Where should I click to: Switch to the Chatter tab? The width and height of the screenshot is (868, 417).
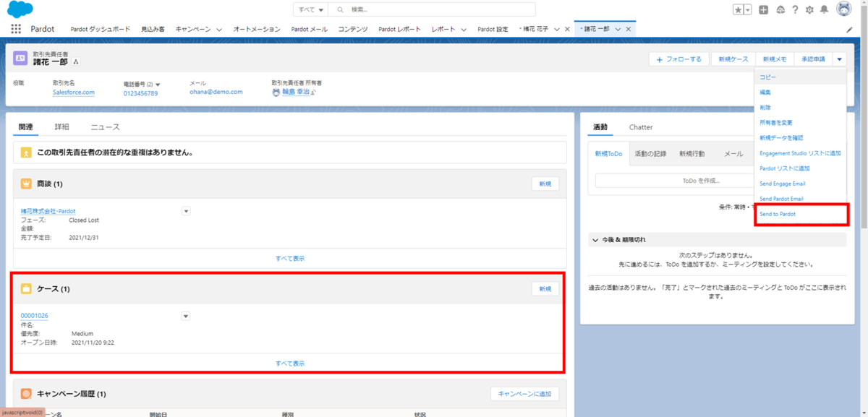641,127
